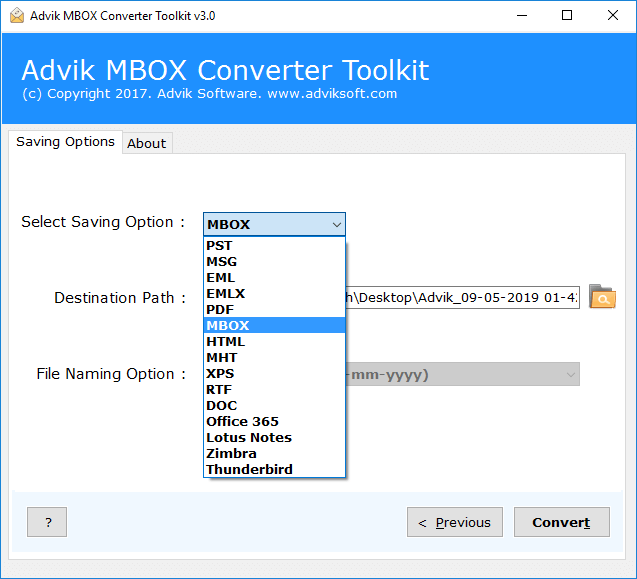This screenshot has height=579, width=637.
Task: Click the Destination Path text field
Action: coord(462,297)
